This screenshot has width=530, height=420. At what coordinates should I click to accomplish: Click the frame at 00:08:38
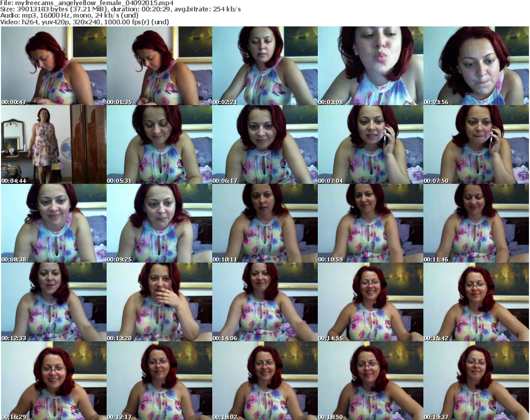click(x=54, y=223)
